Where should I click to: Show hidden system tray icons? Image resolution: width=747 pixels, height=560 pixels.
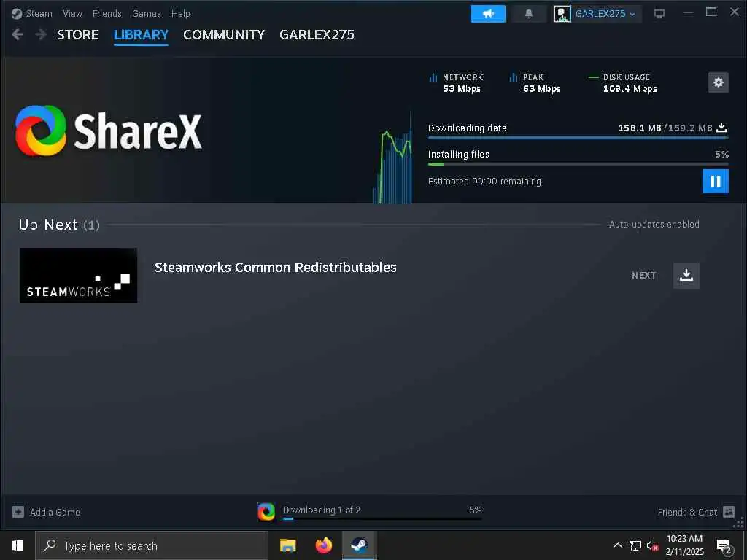[x=617, y=545]
